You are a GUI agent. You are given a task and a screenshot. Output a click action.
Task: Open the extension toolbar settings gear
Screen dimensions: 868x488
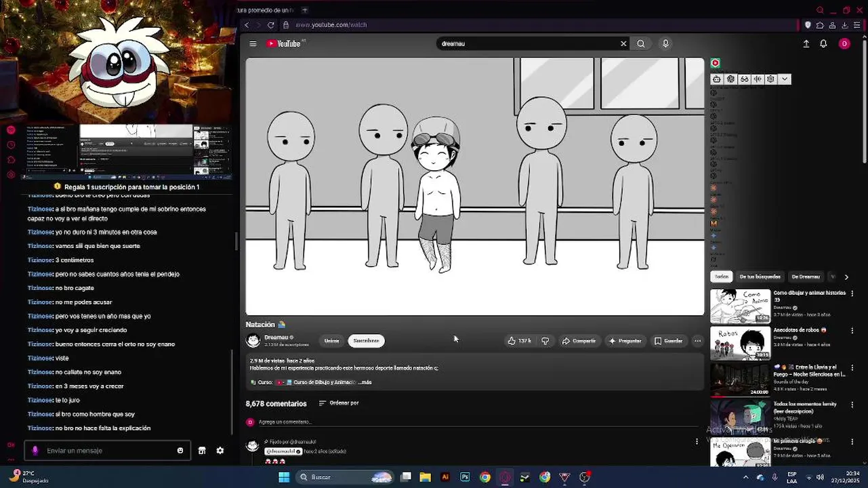(770, 79)
